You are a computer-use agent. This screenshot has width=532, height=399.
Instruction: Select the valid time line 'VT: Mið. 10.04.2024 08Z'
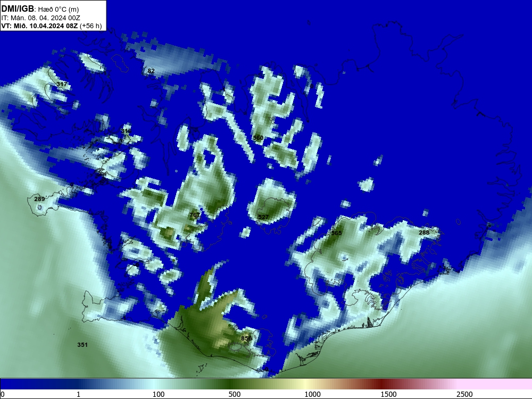point(39,26)
